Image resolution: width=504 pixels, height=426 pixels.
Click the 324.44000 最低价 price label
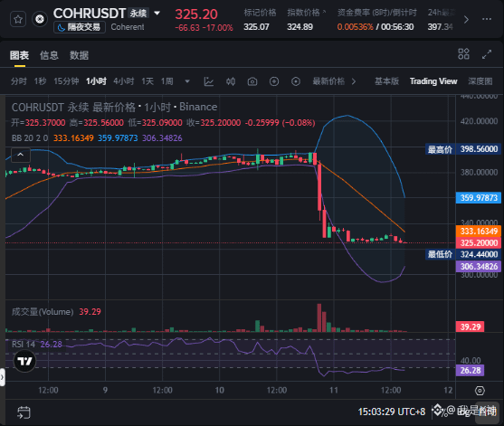(463, 254)
